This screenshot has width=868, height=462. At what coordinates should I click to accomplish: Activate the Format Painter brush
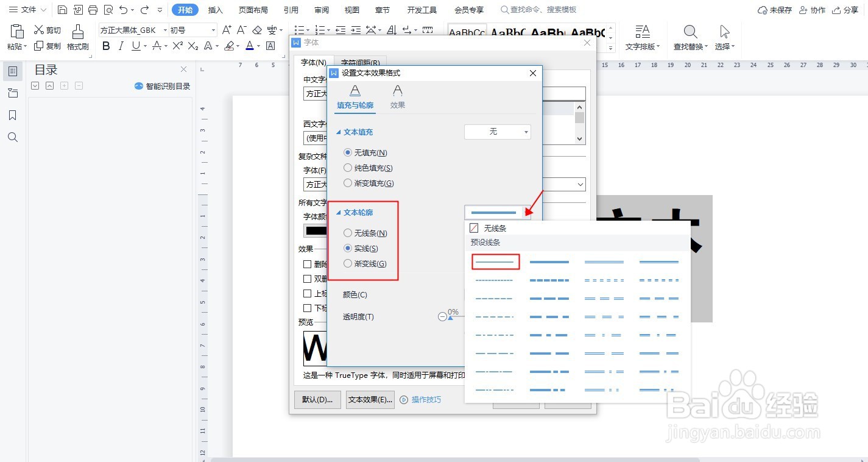pos(78,32)
